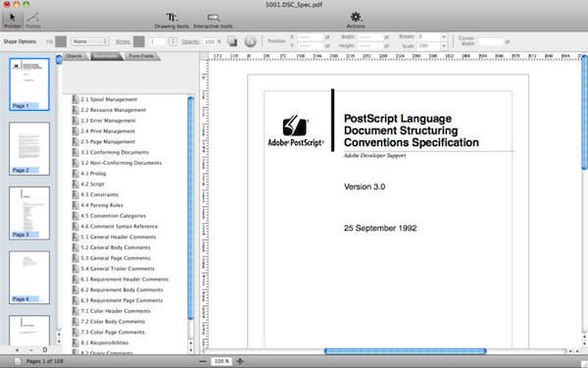Screen dimensions: 588x368
Task: Click the bookmark icon for 8.1 Responsibilities
Action: click(x=75, y=342)
